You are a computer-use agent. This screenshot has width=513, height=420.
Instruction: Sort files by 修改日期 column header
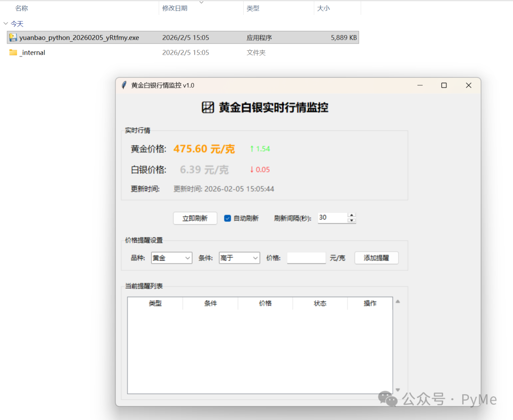[175, 8]
